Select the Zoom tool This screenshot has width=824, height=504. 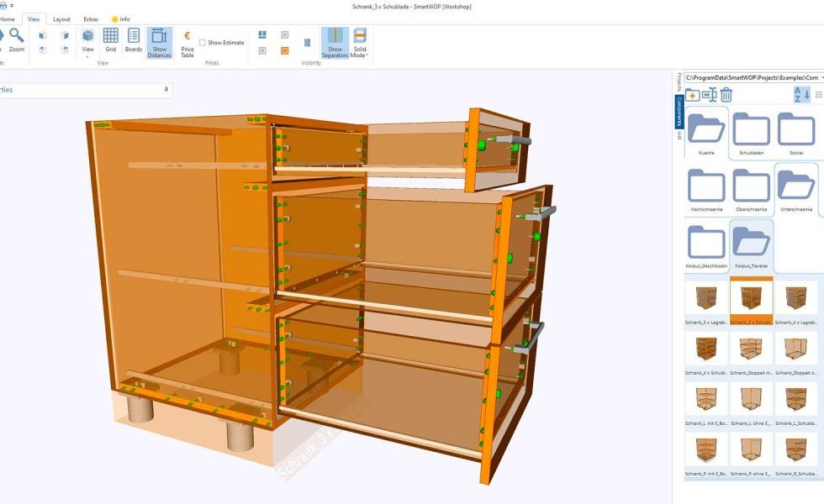(17, 38)
